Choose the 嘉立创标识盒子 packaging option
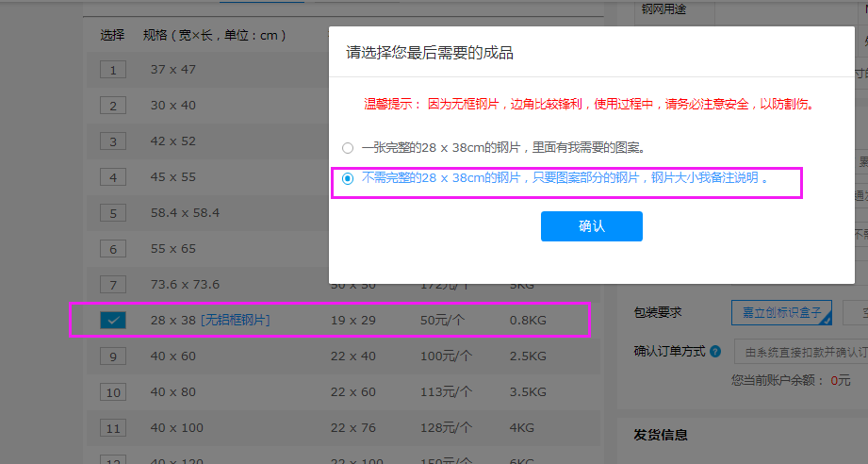The width and height of the screenshot is (868, 464). 781,312
